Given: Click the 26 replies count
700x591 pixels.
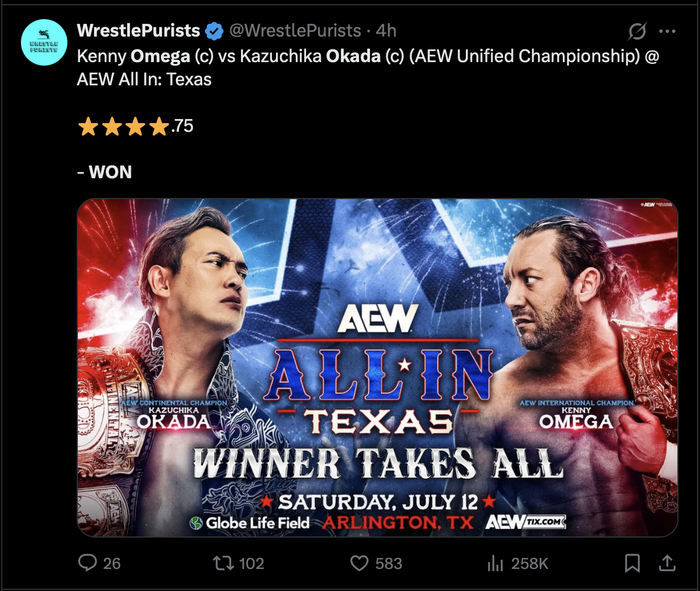Looking at the screenshot, I should click(x=112, y=563).
